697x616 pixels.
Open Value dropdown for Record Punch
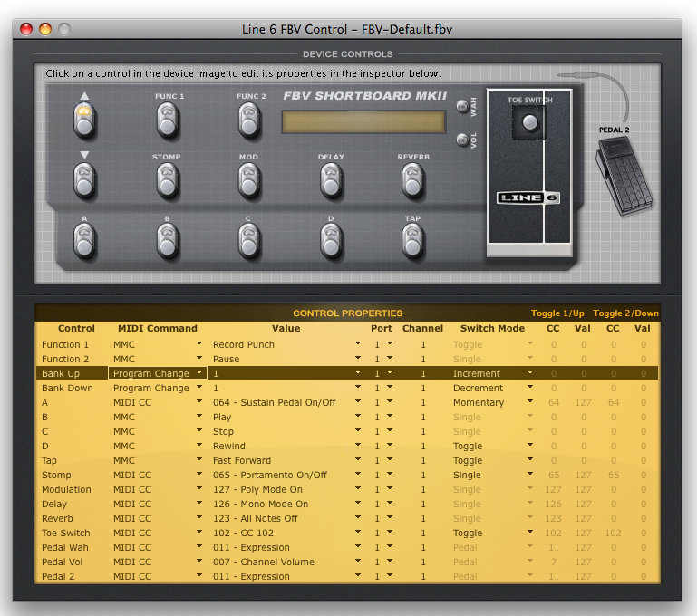pos(358,343)
